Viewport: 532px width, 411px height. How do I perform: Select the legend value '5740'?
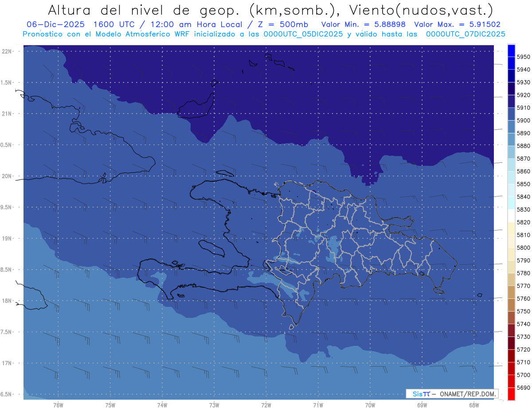coord(524,324)
